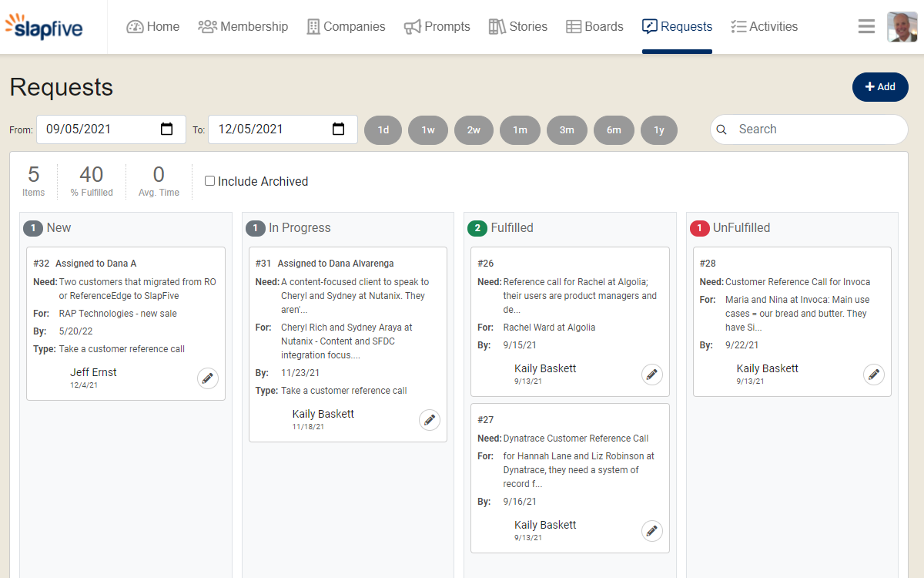Open the hamburger menu

coord(866,26)
